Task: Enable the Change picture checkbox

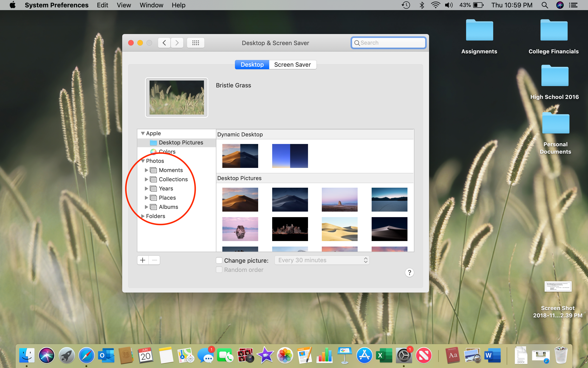Action: pos(219,260)
